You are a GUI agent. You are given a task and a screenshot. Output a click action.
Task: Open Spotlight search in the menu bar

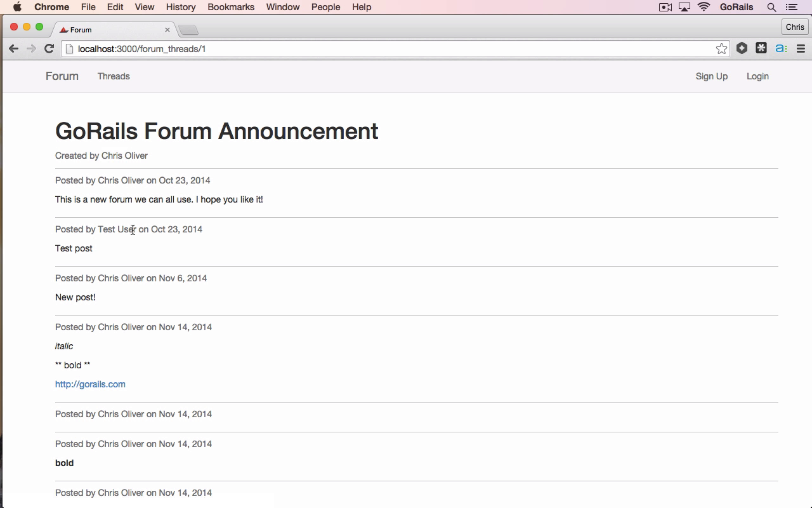771,7
